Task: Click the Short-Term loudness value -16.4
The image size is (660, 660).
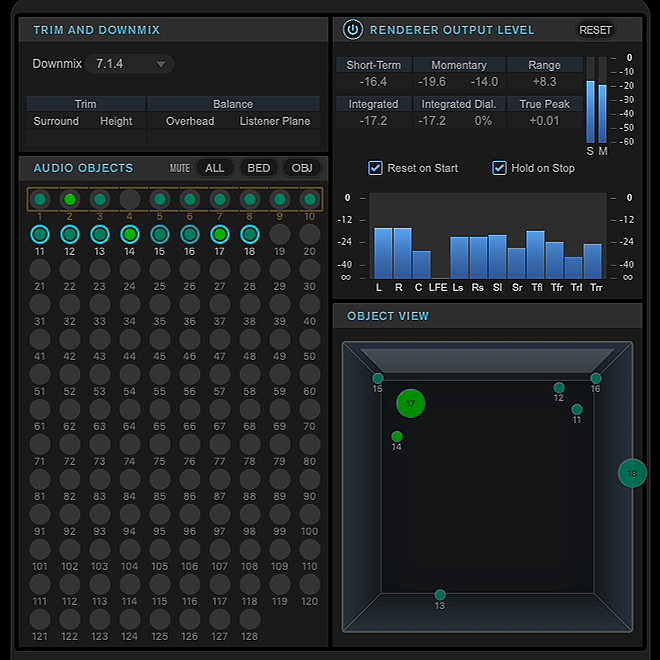Action: pos(373,82)
